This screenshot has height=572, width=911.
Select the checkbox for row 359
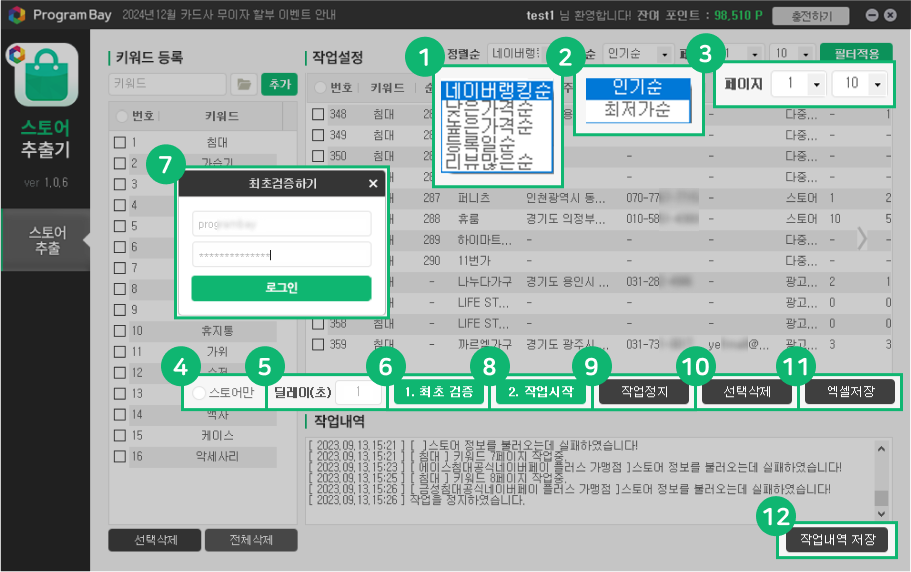tap(318, 344)
